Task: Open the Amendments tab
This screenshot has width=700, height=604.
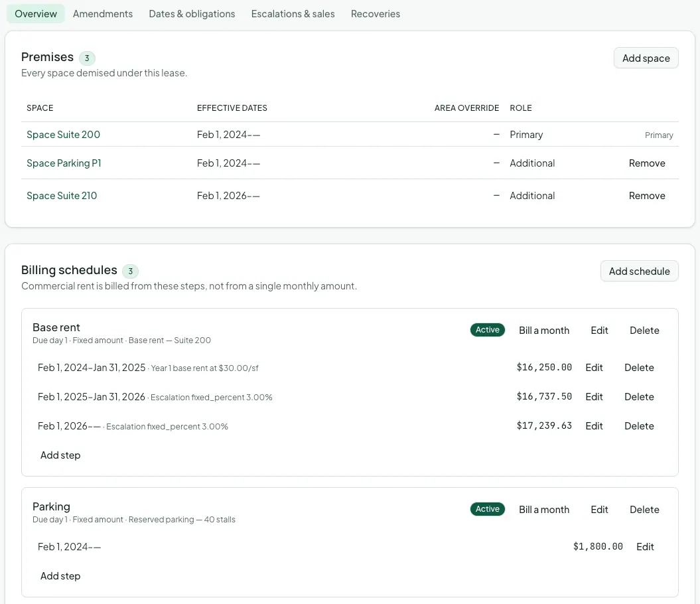Action: point(103,14)
